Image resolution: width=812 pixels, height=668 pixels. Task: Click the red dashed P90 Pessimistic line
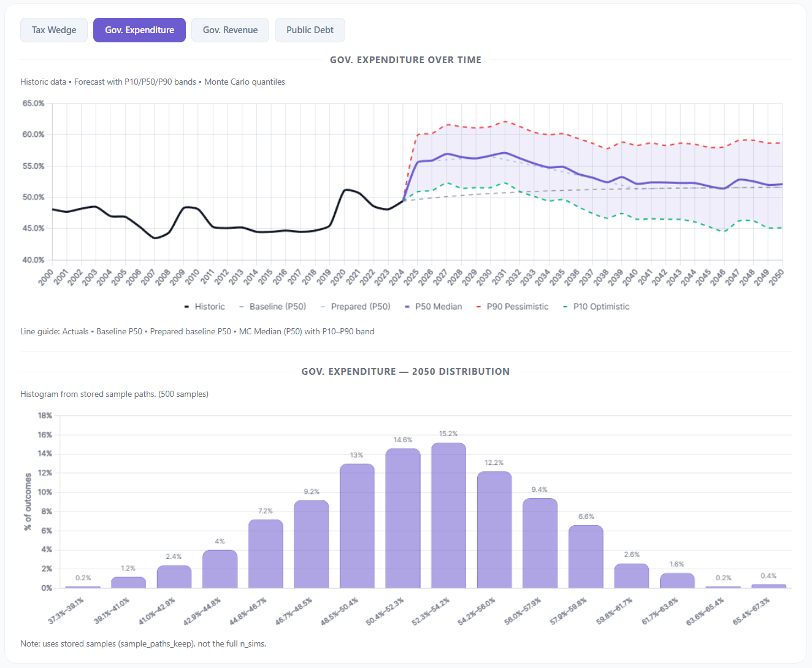505,122
